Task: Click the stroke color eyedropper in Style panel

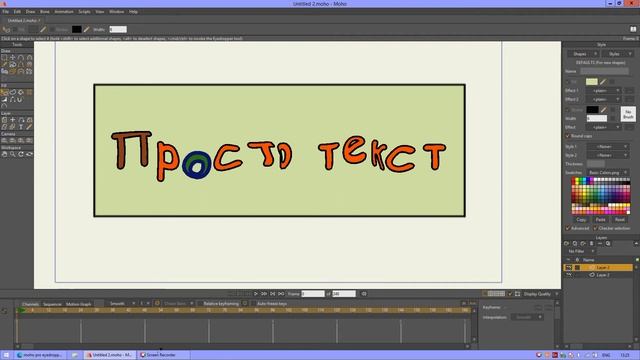Action: (603, 109)
